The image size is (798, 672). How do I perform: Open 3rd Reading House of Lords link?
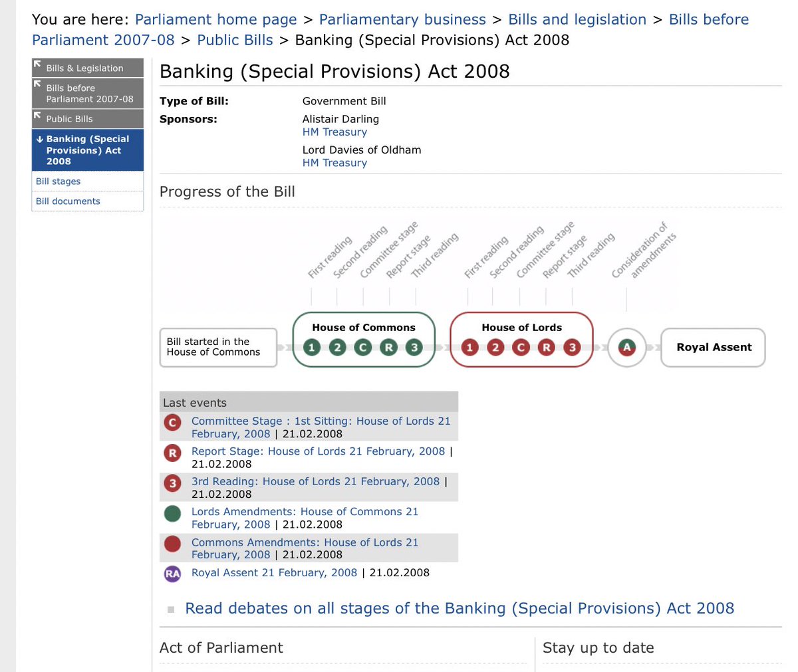(x=315, y=481)
